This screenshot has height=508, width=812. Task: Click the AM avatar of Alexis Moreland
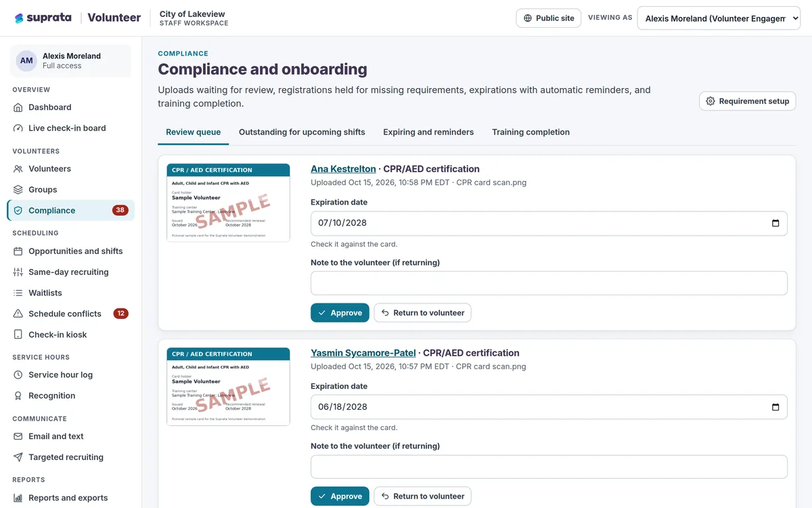[x=26, y=61]
